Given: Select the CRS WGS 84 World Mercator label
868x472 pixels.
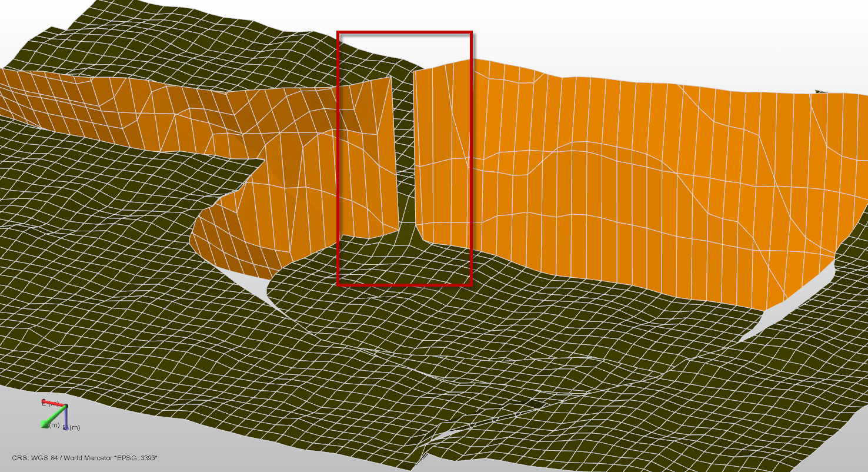Looking at the screenshot, I should pos(85,458).
